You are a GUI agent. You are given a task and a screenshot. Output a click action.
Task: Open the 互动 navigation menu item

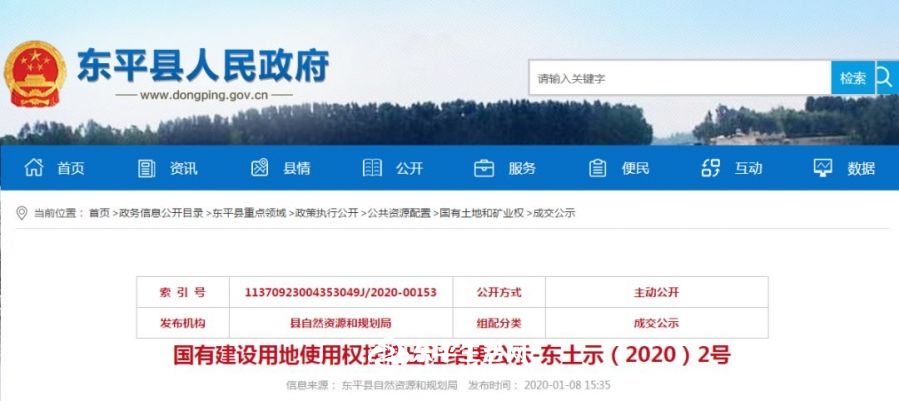(x=749, y=168)
